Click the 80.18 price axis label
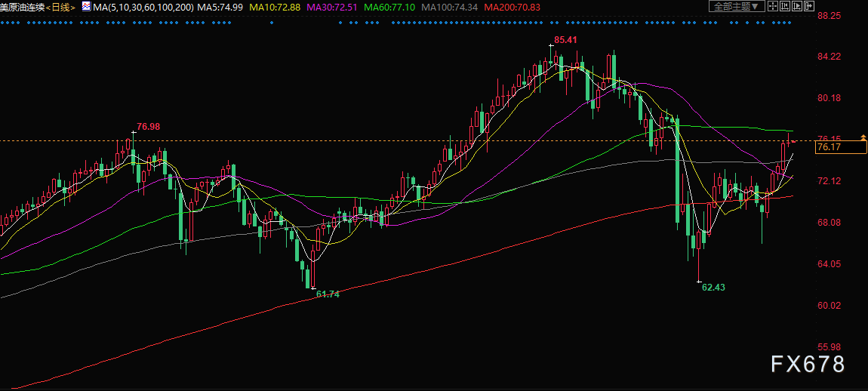Screen dimensions: 868x391 click(830, 98)
